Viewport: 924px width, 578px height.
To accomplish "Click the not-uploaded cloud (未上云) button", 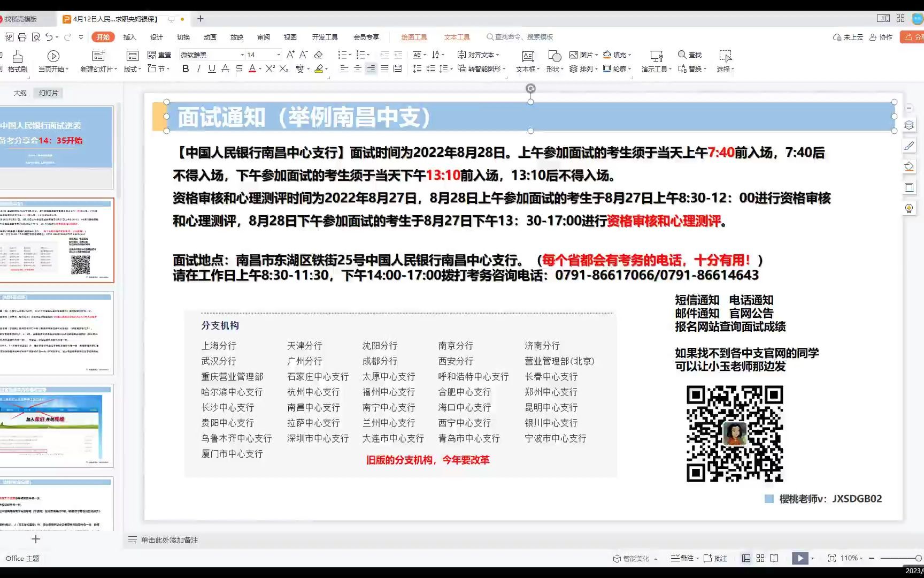I will 848,37.
